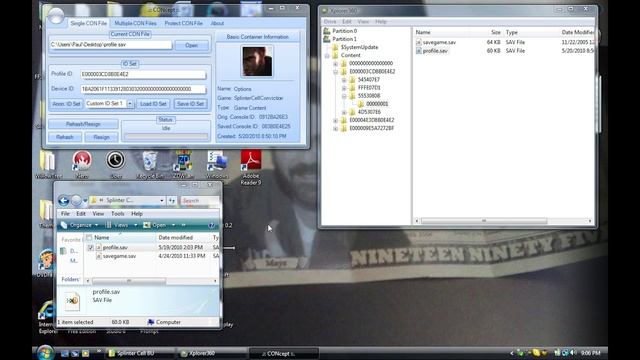
Task: Click the refresh icon beside the Explorer address bar
Action: click(172, 200)
